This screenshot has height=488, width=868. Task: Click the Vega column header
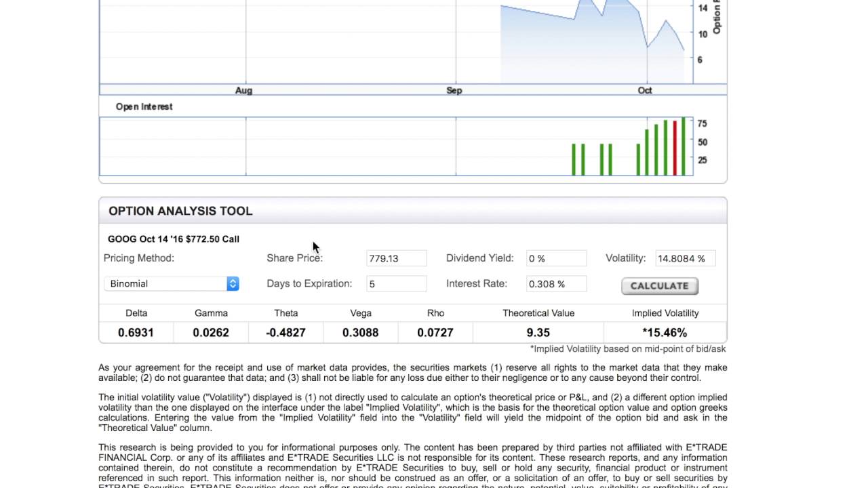361,313
